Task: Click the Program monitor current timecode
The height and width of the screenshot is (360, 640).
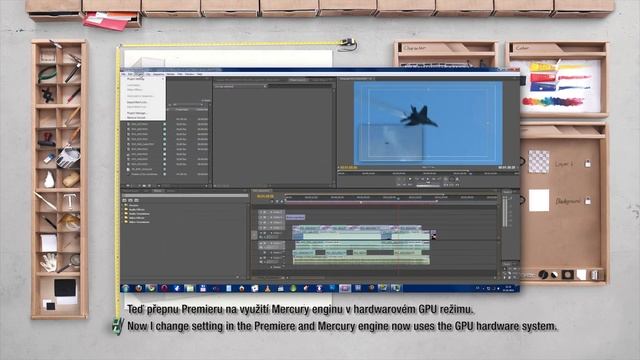Action: (x=349, y=168)
